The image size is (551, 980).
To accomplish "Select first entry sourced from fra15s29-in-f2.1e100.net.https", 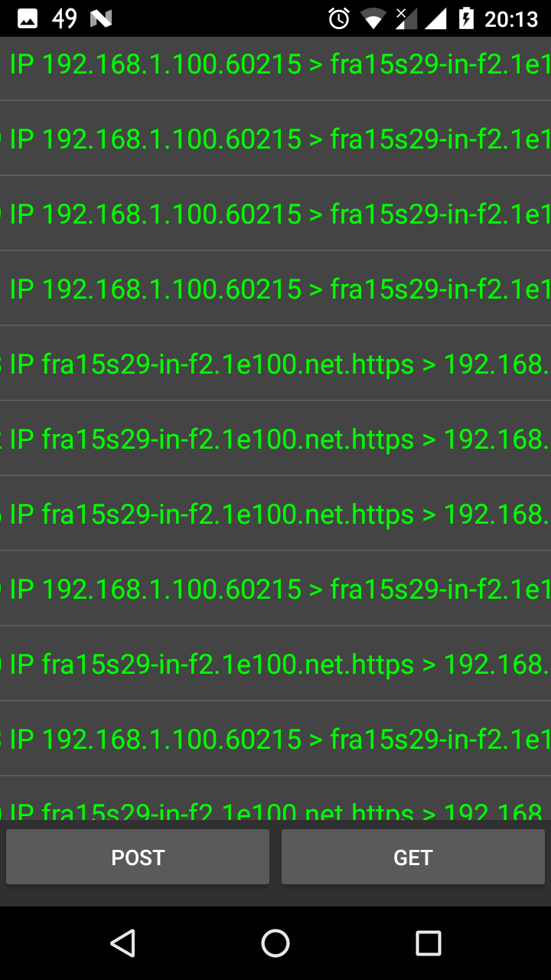I will pos(275,364).
